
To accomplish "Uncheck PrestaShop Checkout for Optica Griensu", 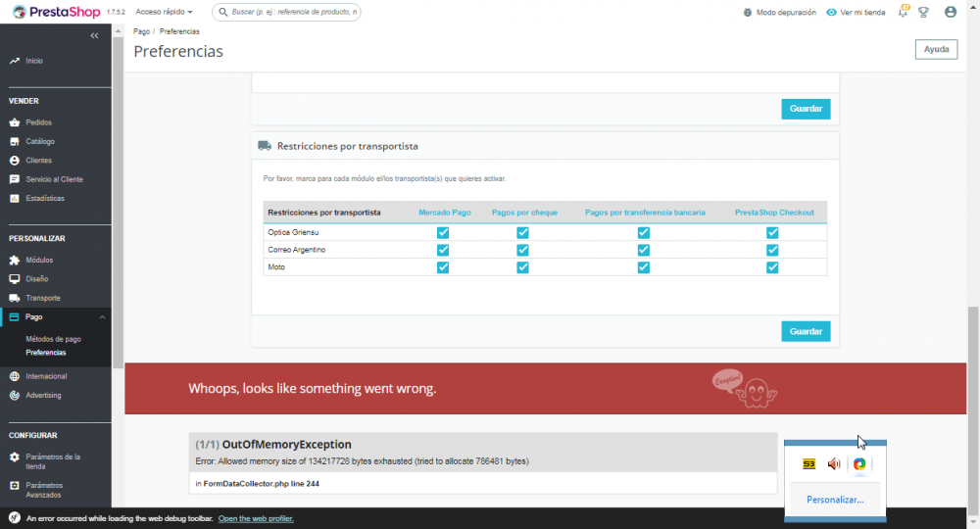I will click(x=772, y=232).
